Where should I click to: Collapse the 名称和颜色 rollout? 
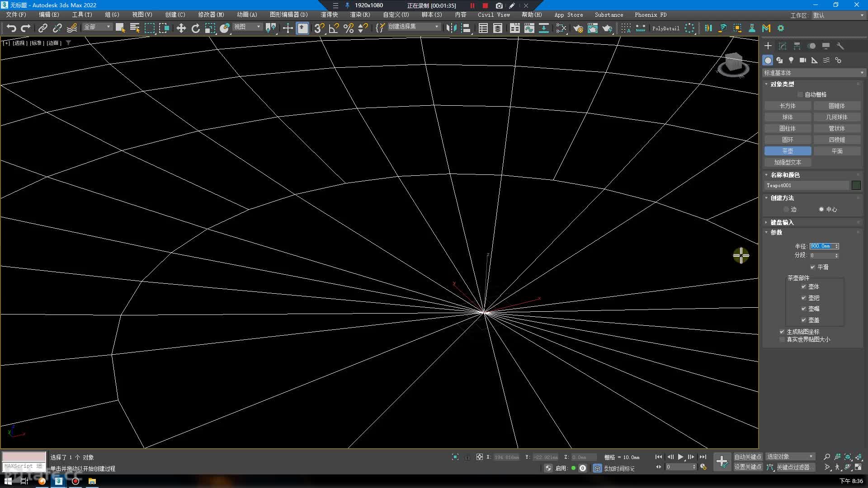[x=785, y=175]
